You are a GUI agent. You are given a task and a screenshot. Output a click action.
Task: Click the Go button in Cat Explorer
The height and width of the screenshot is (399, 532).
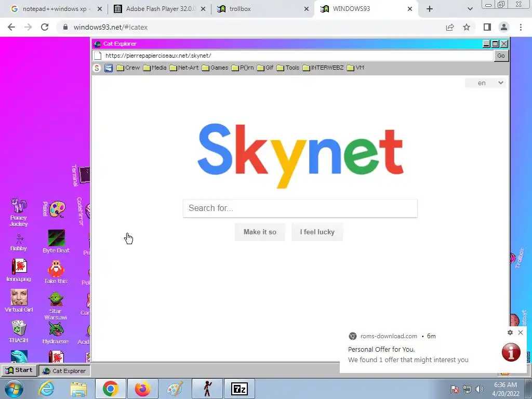[501, 56]
